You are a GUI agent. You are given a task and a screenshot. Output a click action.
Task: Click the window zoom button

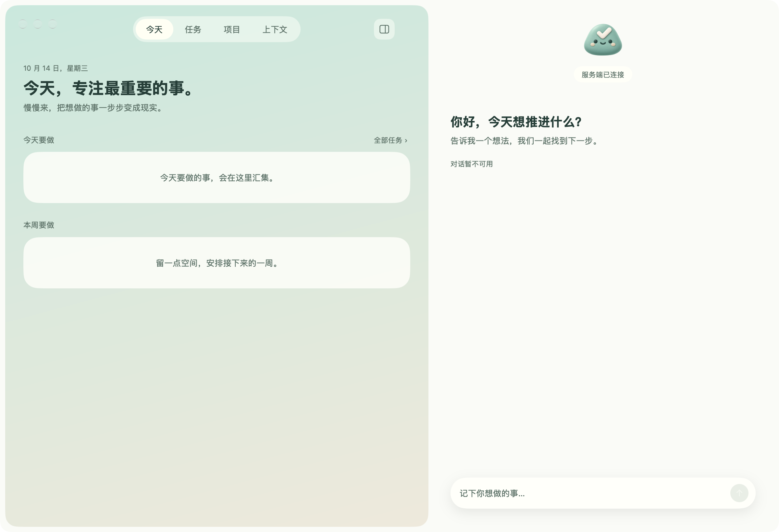click(x=53, y=24)
